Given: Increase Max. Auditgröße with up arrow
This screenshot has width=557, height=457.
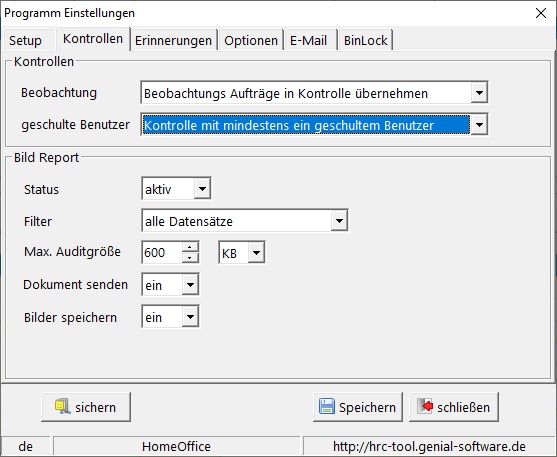Looking at the screenshot, I should (190, 247).
